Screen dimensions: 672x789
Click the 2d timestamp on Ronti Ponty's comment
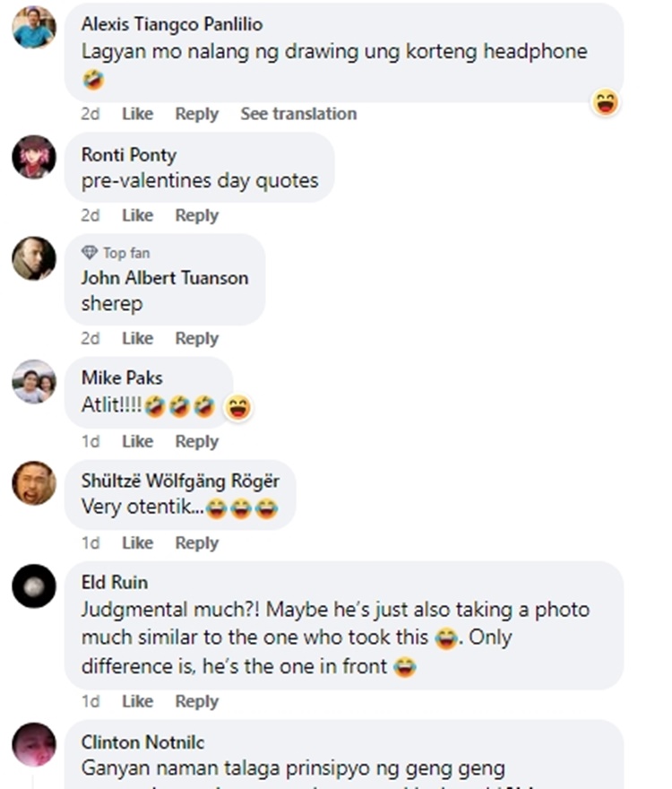tap(90, 215)
